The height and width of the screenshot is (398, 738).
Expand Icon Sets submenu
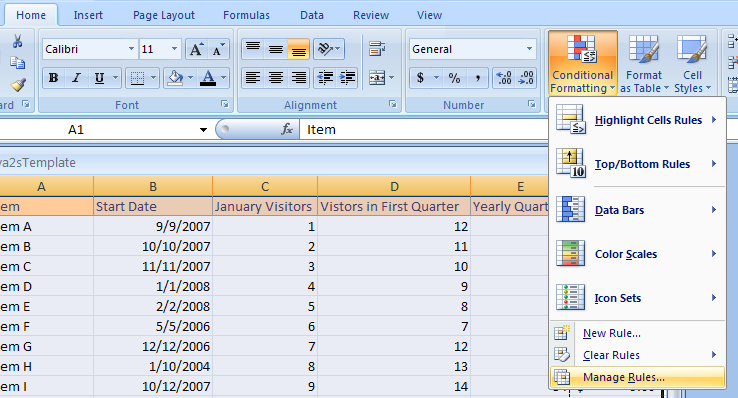click(637, 298)
